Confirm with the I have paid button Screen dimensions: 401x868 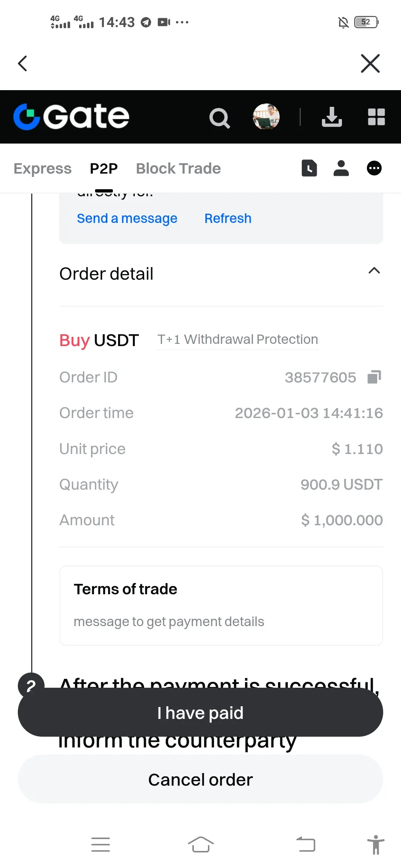click(200, 713)
